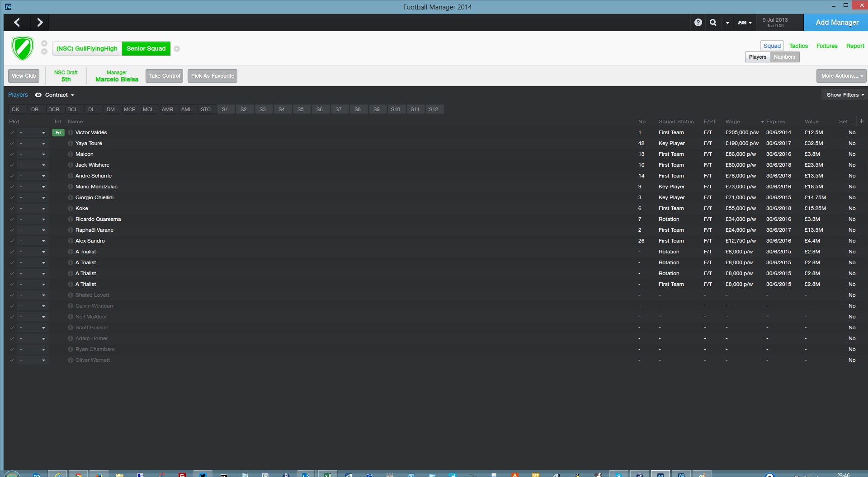Click the Add Manager button
Viewport: 868px width, 477px height.
pos(837,22)
